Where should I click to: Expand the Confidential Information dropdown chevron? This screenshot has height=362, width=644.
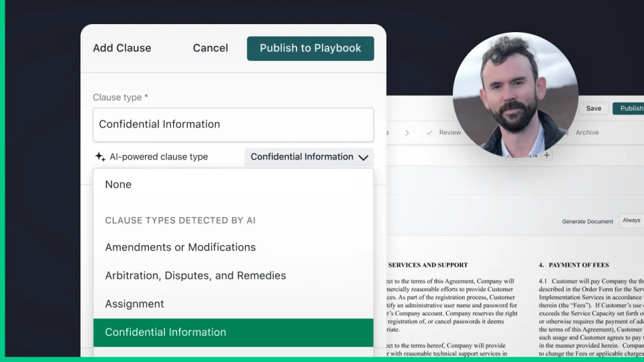coord(364,158)
